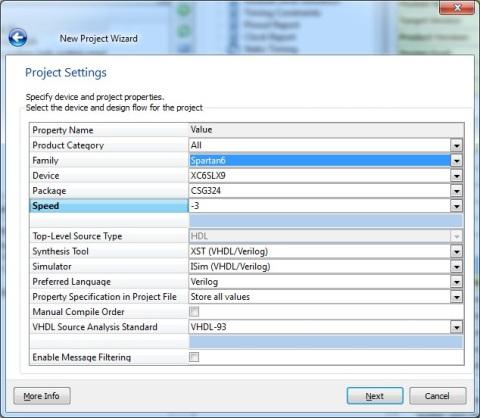
Task: Expand the Family dropdown arrow
Action: [456, 161]
